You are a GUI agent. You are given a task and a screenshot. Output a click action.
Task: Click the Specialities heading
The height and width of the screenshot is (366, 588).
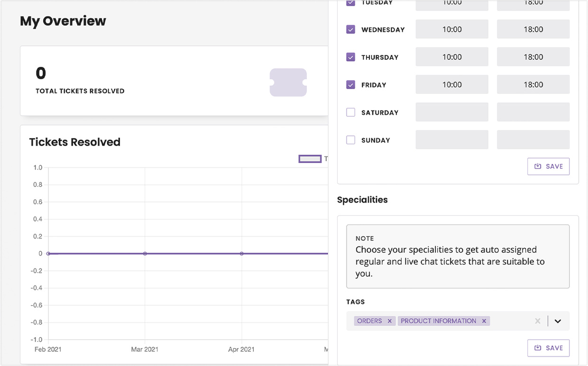coord(362,200)
